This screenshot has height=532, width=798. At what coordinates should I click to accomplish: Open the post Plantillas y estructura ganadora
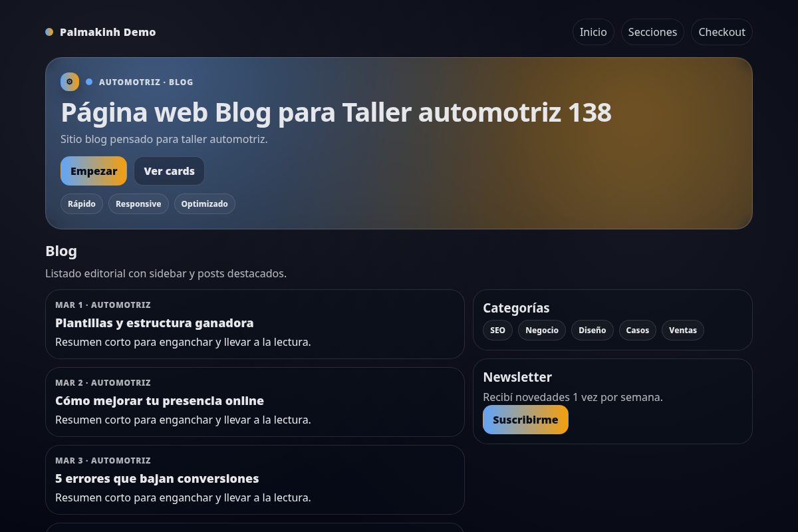click(155, 323)
